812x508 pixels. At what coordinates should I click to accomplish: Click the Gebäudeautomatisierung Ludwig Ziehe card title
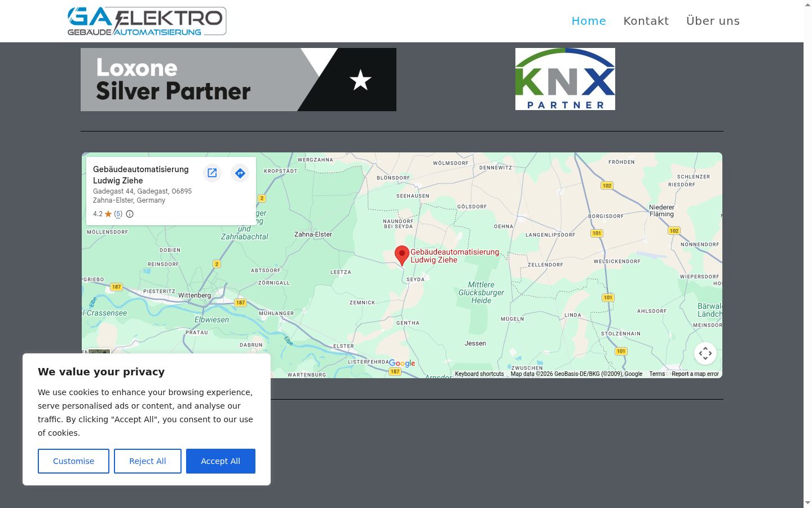click(x=141, y=175)
